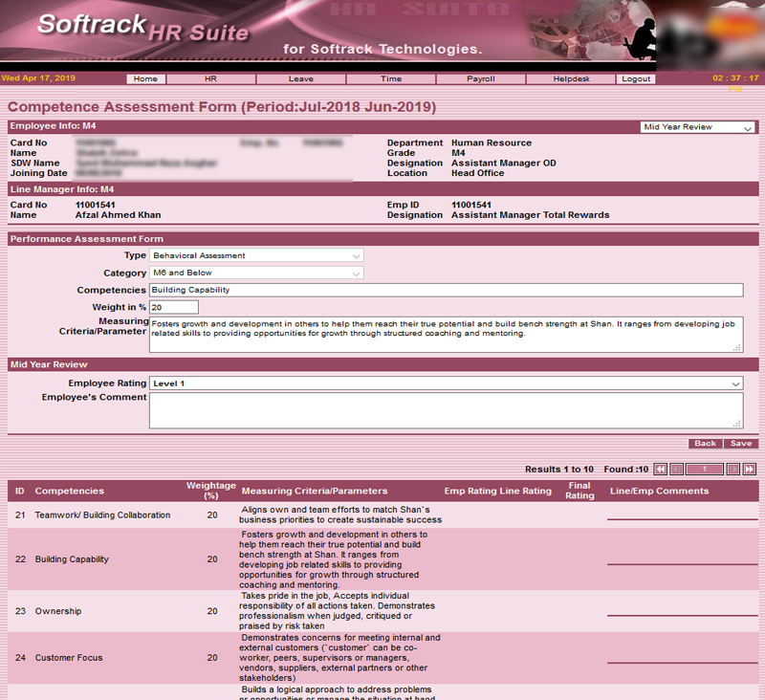
Task: Jump to the last results page
Action: [750, 470]
